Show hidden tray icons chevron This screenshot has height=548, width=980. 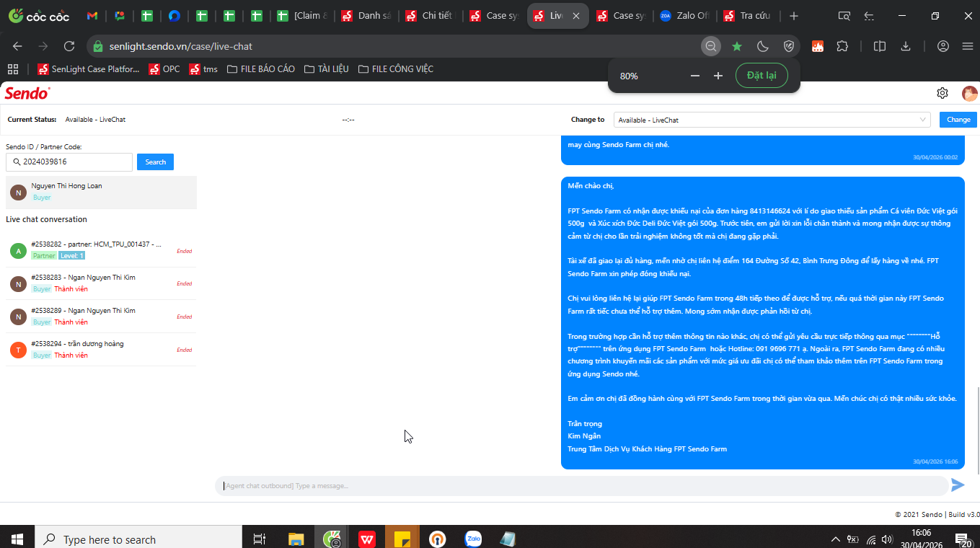(x=836, y=539)
